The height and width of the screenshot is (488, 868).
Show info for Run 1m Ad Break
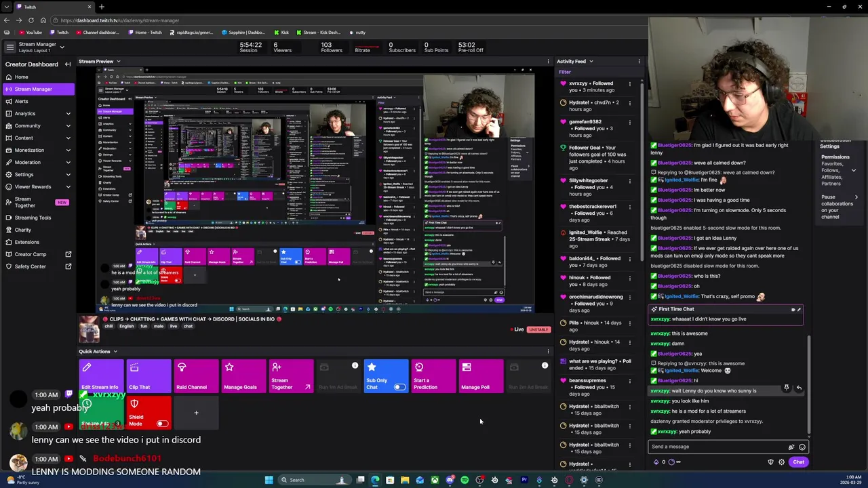355,366
